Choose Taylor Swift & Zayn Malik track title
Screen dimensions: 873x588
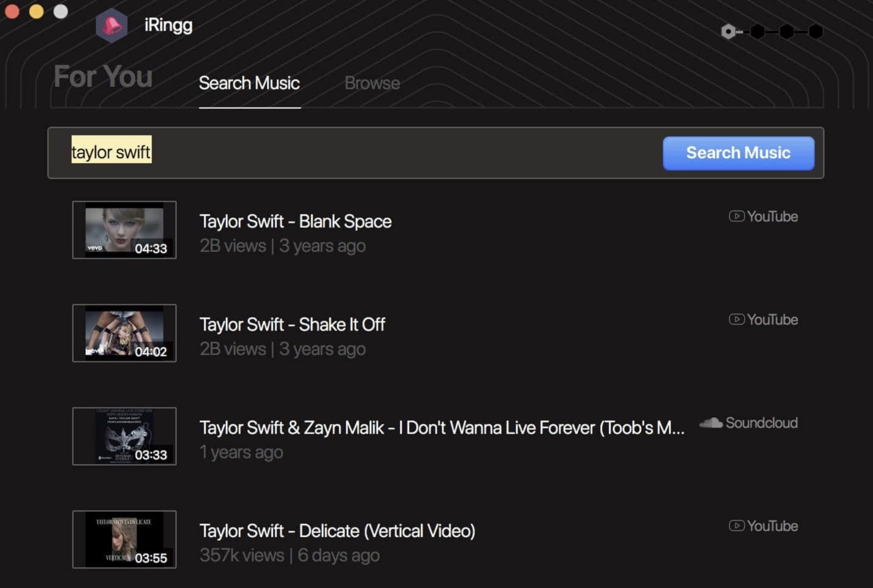tap(442, 428)
